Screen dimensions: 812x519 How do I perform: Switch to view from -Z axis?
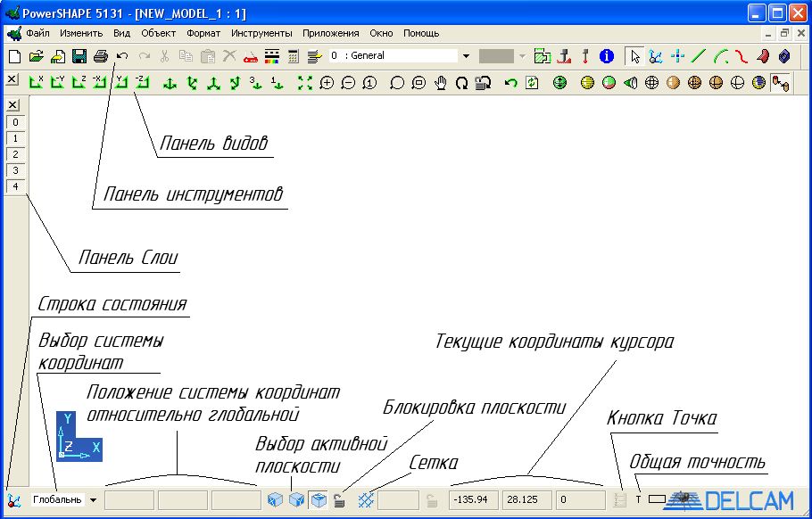coord(142,82)
